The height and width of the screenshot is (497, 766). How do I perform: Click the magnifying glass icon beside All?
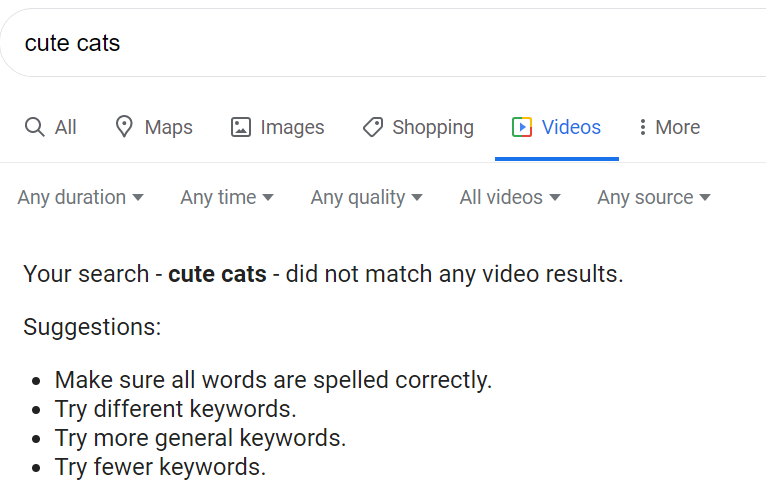click(x=35, y=127)
